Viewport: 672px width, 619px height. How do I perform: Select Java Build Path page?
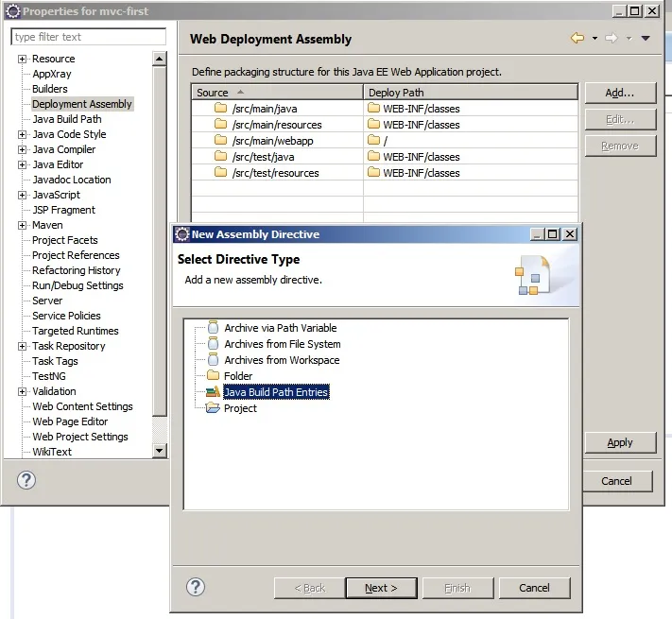pos(67,119)
